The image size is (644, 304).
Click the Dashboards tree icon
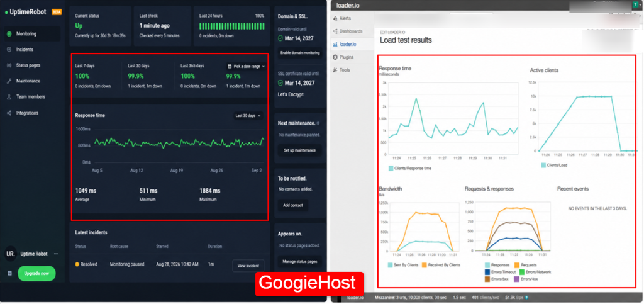[x=336, y=31]
